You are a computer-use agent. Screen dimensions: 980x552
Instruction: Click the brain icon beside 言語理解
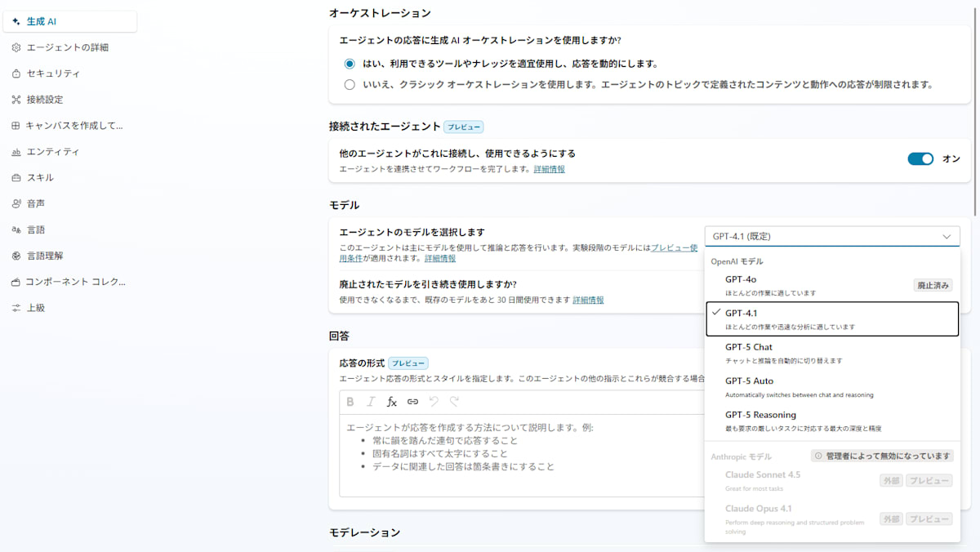click(x=16, y=256)
